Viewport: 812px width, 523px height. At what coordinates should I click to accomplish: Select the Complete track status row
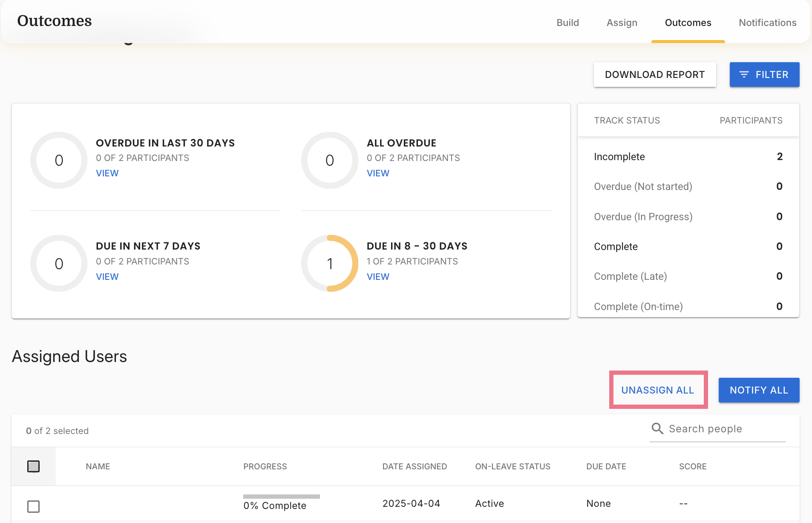(x=688, y=246)
